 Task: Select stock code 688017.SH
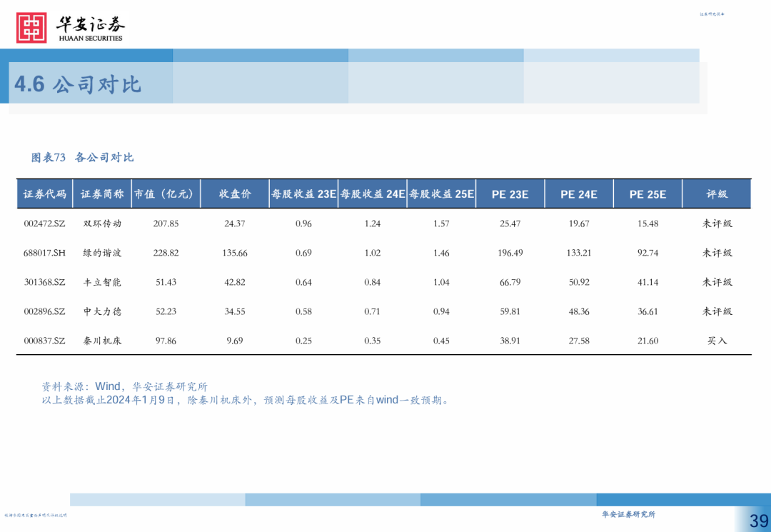45,253
